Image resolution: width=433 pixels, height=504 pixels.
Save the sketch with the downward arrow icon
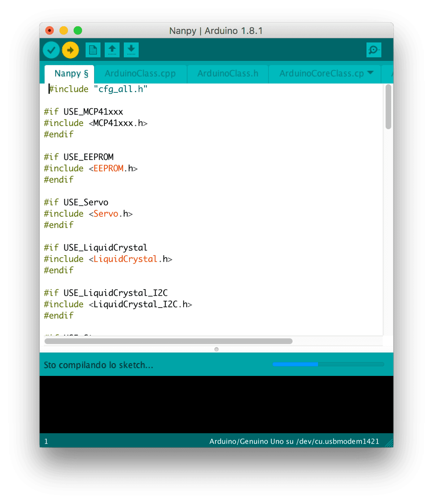[x=131, y=50]
